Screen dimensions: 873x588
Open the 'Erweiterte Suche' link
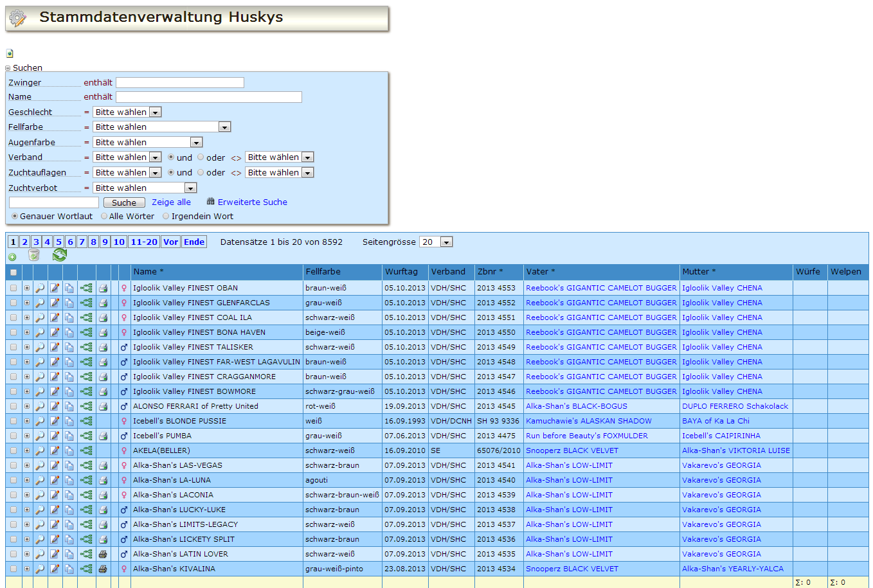[253, 202]
